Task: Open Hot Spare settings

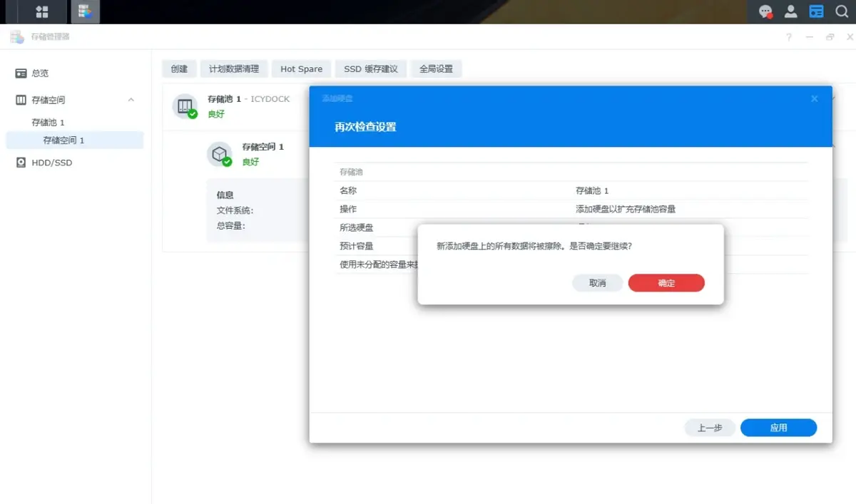Action: [x=301, y=69]
